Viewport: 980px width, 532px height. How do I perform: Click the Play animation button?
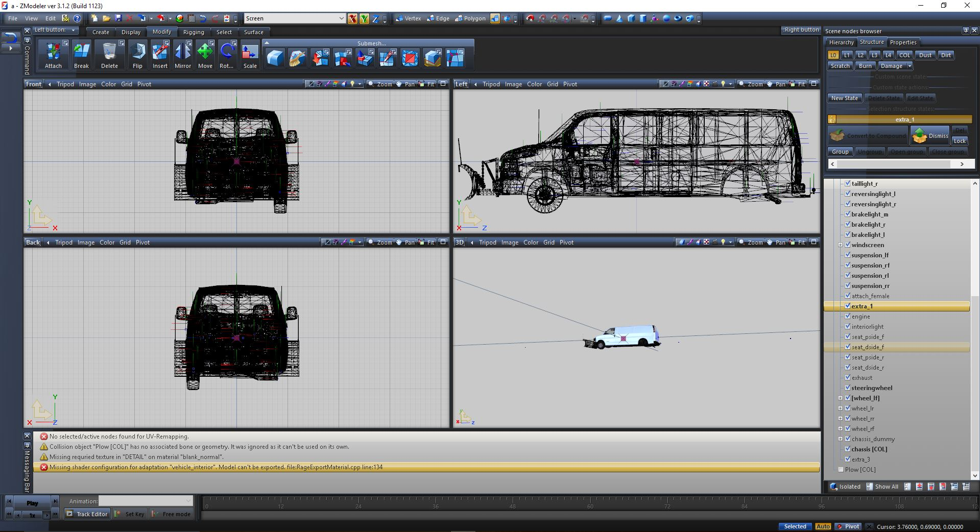32,503
